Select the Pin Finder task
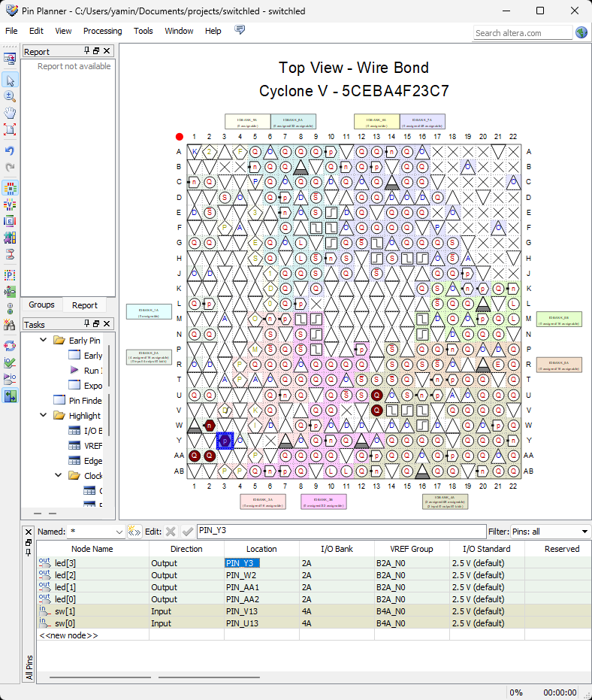This screenshot has height=700, width=592. pos(85,401)
